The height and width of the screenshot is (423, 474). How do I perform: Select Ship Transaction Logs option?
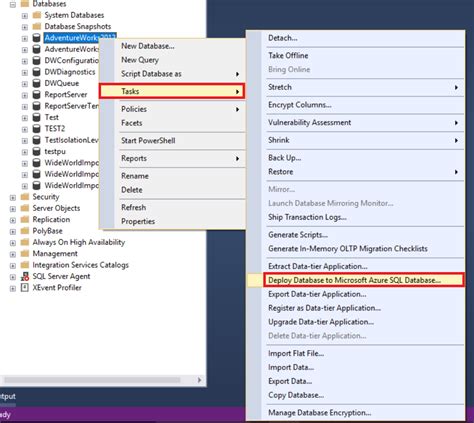pyautogui.click(x=355, y=217)
